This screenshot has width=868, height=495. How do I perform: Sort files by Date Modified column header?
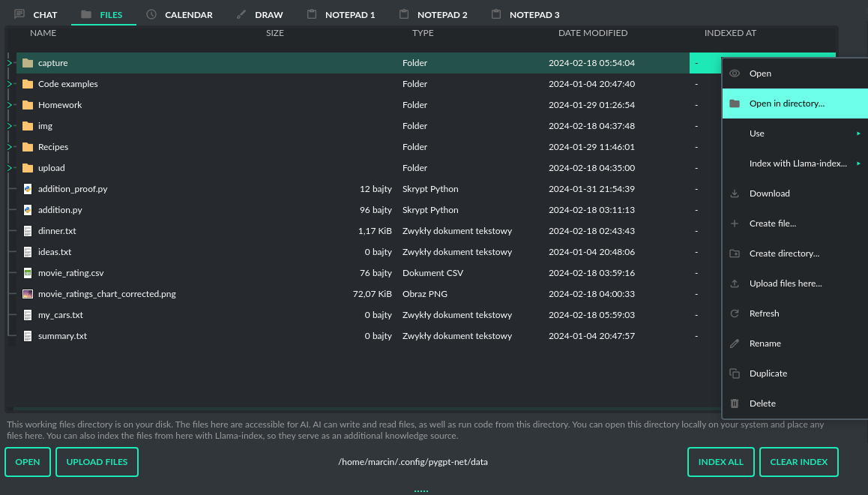coord(592,33)
